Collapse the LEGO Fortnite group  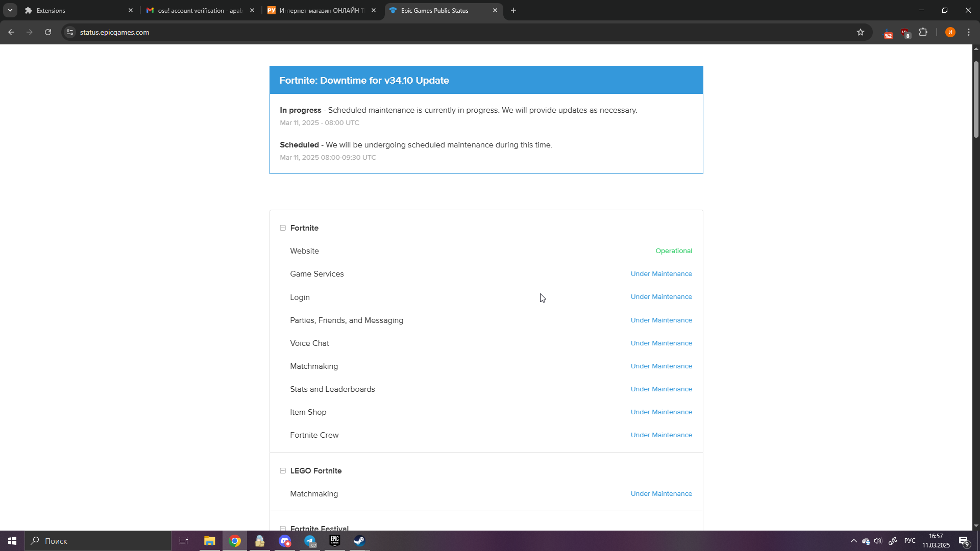[x=283, y=471]
